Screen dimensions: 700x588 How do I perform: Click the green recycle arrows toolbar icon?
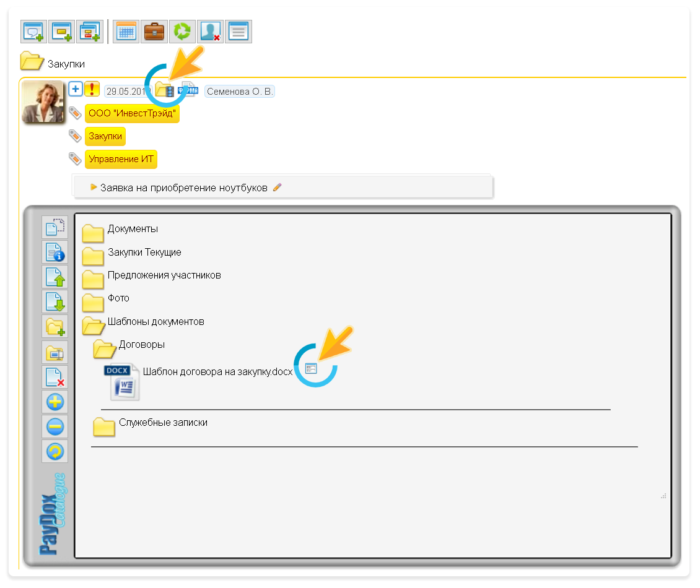(x=182, y=31)
